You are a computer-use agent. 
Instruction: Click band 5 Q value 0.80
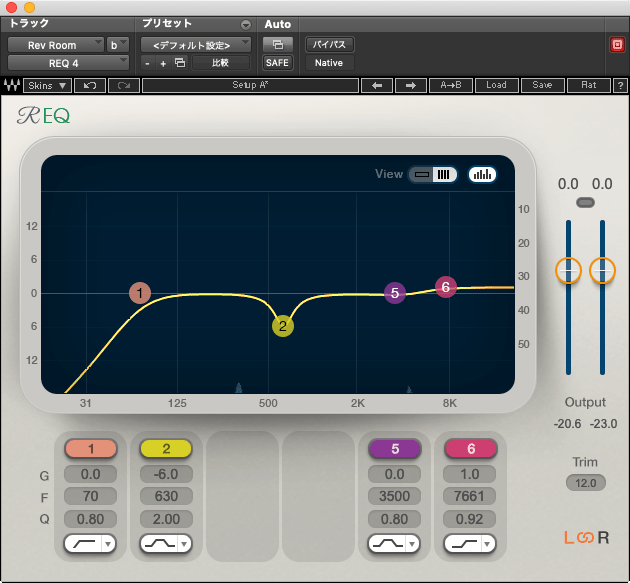tap(394, 519)
